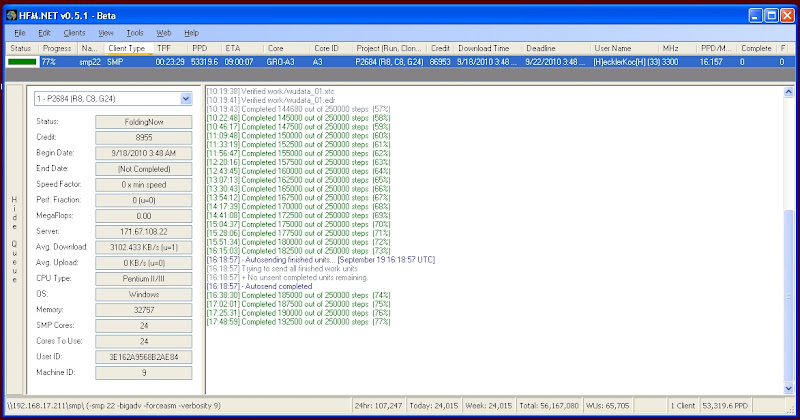The height and width of the screenshot is (420, 800).
Task: Sort by Status column header
Action: pyautogui.click(x=21, y=48)
